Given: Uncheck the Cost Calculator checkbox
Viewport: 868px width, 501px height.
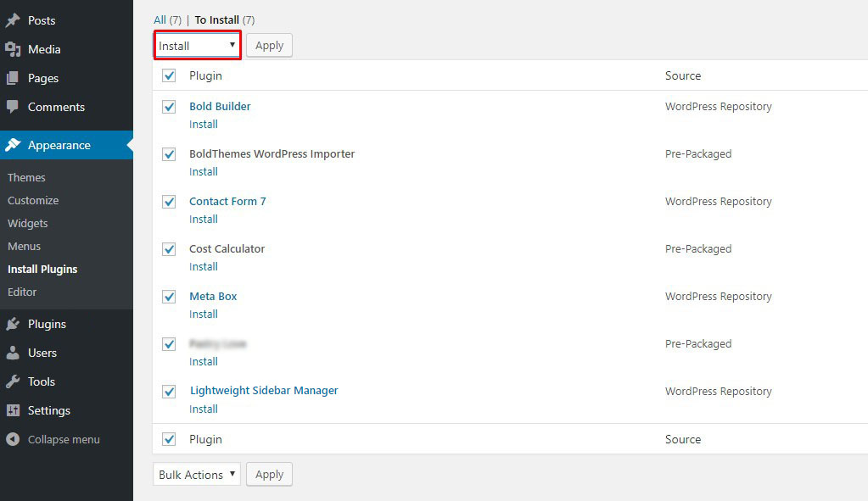Looking at the screenshot, I should pyautogui.click(x=169, y=249).
